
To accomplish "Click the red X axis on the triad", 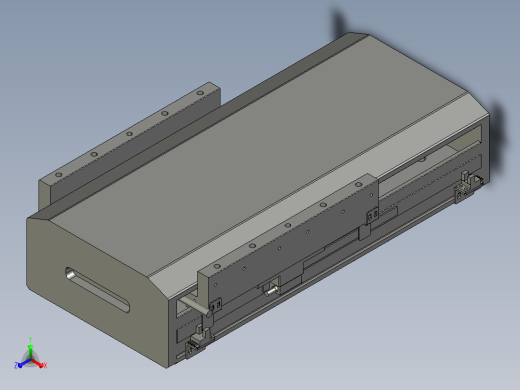I will point(38,363).
